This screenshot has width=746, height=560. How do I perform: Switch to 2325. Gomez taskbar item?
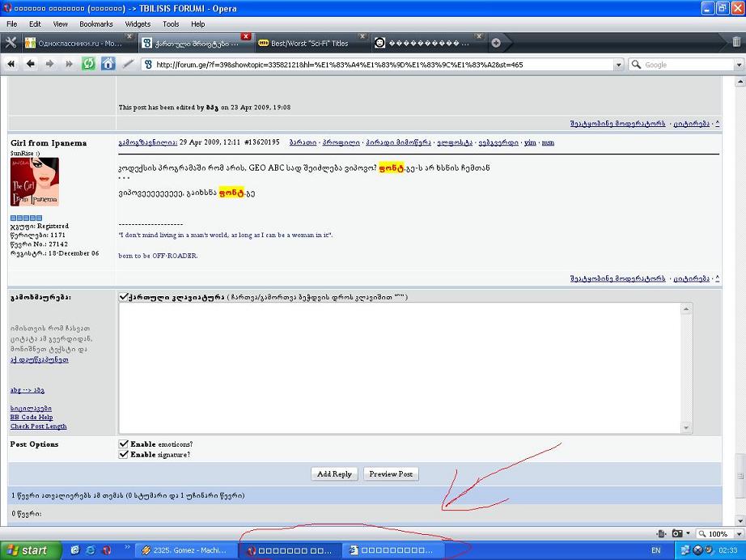[186, 550]
